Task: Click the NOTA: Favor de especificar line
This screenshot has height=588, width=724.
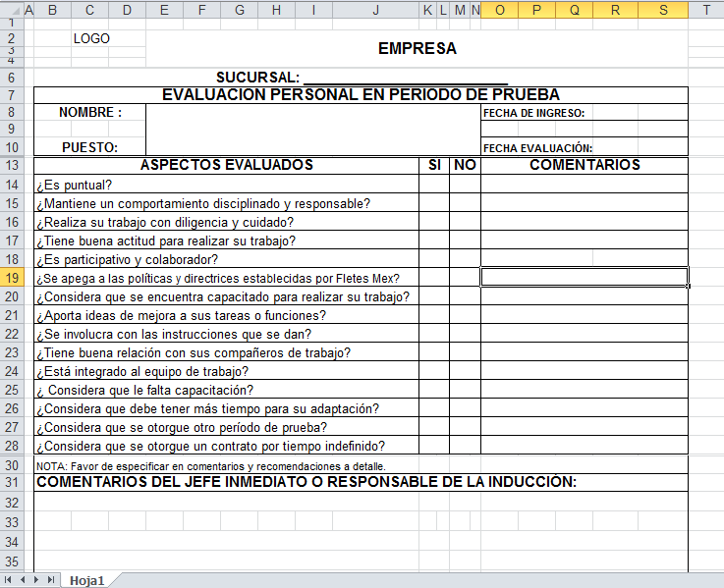Action: pyautogui.click(x=211, y=466)
